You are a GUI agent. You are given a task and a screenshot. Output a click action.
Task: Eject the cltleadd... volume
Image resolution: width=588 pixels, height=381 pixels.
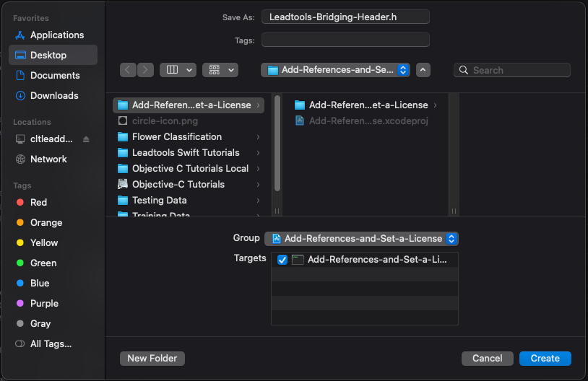[86, 139]
